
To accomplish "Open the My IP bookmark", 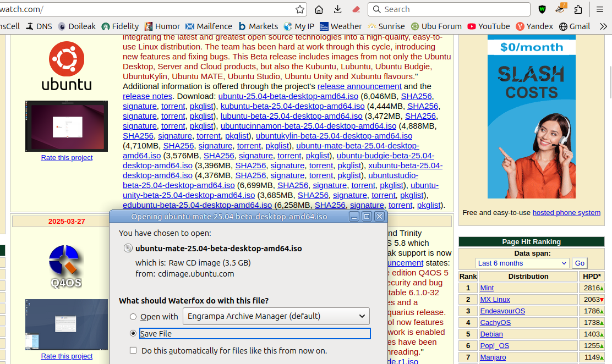I will coord(299,26).
